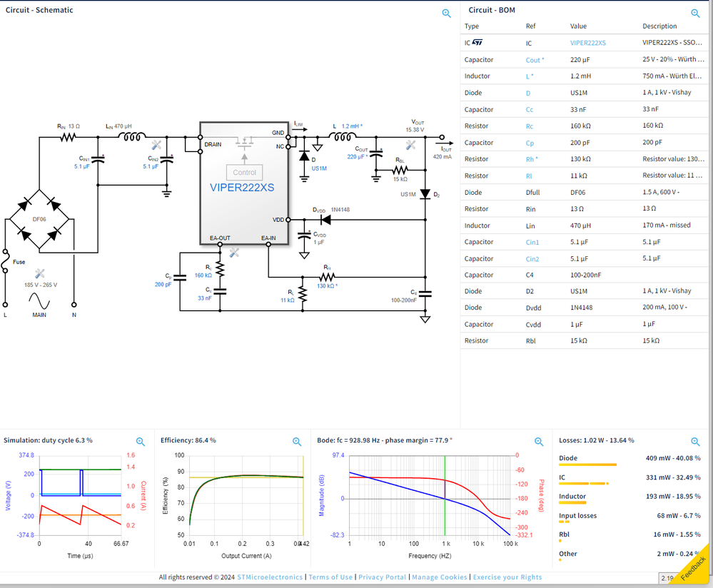Click the DF06 bridge rectifier symbol
This screenshot has height=588, width=713.
(x=39, y=219)
